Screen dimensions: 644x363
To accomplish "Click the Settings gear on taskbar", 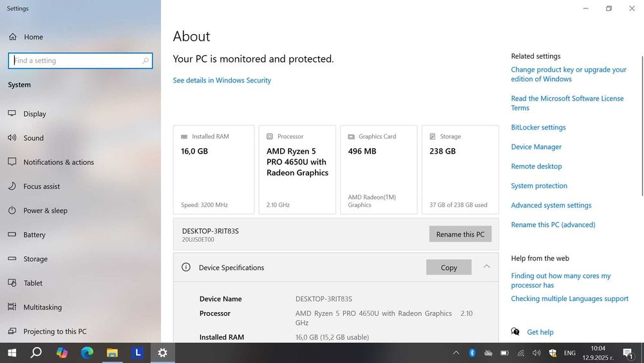I will click(x=163, y=353).
